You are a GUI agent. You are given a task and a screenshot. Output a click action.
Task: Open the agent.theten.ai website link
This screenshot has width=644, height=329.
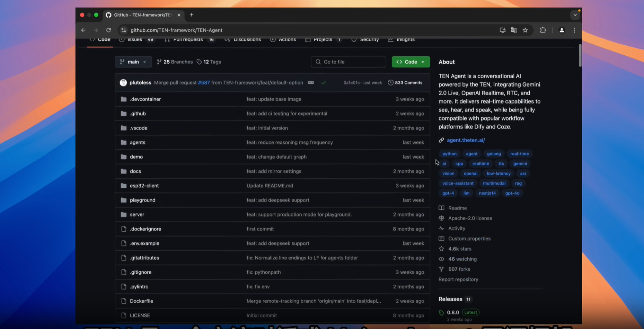click(466, 140)
